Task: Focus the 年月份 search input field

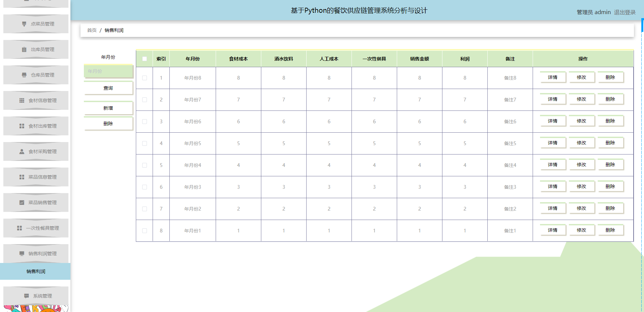Action: (108, 71)
